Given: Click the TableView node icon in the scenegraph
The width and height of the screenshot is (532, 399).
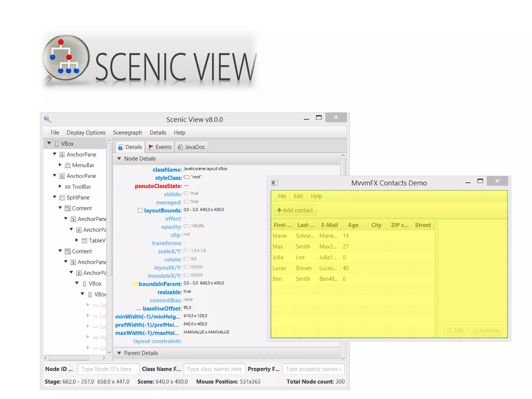Looking at the screenshot, I should click(x=84, y=241).
